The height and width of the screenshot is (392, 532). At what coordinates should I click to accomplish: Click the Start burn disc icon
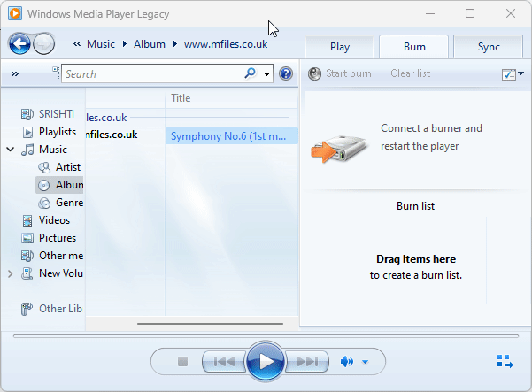click(x=314, y=73)
